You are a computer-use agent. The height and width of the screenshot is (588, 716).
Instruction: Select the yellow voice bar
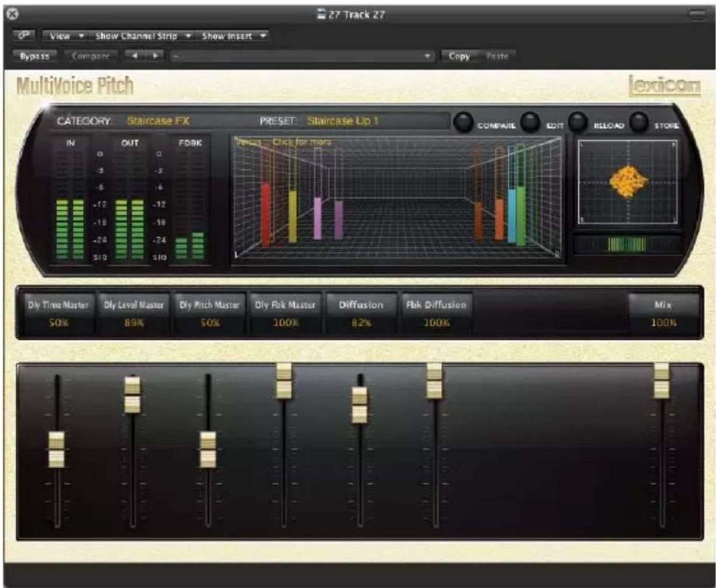(x=293, y=216)
